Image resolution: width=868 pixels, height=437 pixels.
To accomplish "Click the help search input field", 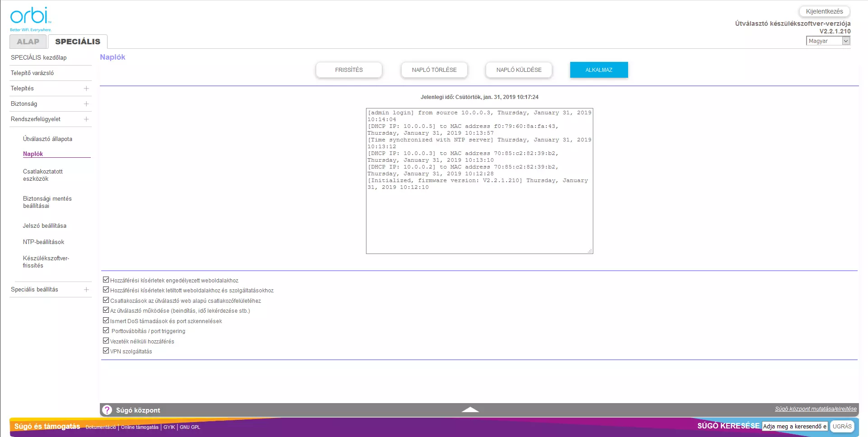I will point(794,426).
